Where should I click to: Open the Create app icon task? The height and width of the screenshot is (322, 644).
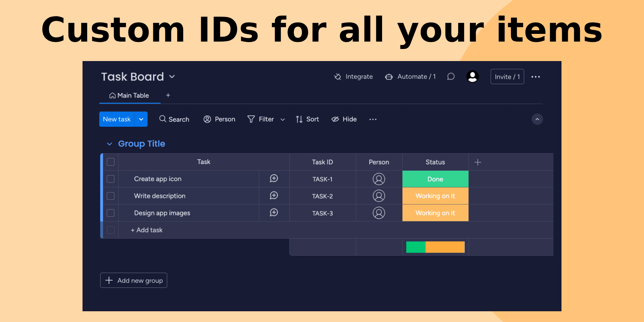pyautogui.click(x=158, y=179)
